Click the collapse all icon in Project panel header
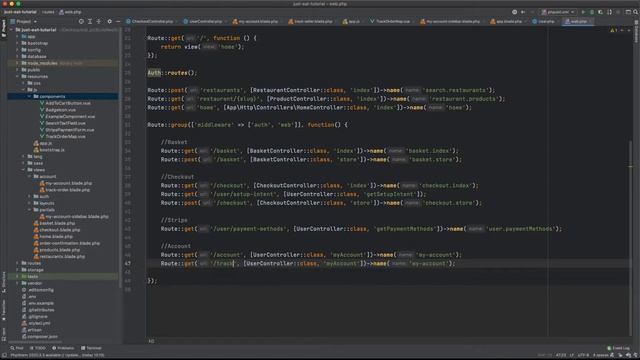The height and width of the screenshot is (360, 640). coord(99,21)
